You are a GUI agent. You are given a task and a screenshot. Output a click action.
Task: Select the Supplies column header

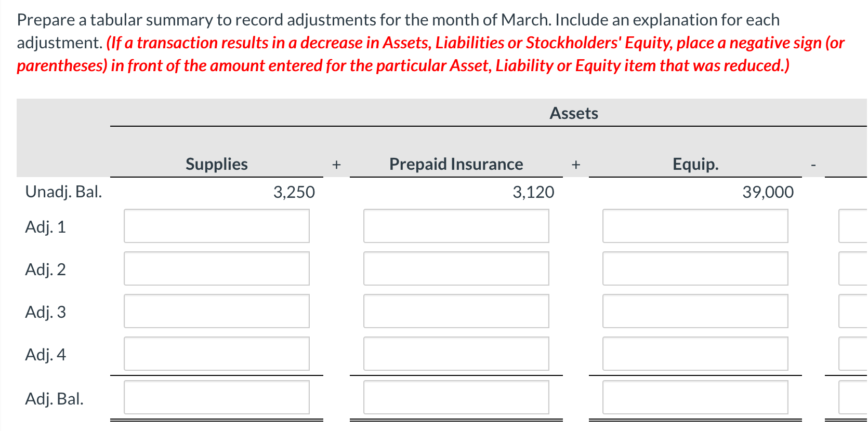point(216,164)
